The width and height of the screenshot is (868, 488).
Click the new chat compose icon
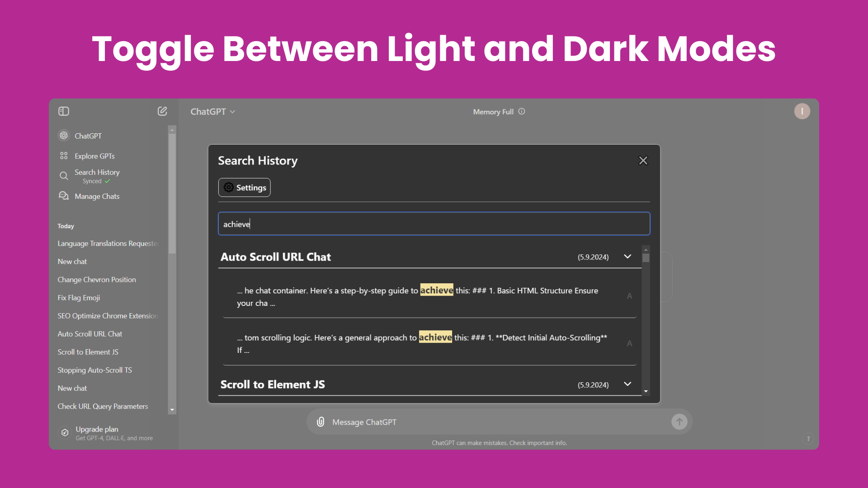(162, 111)
